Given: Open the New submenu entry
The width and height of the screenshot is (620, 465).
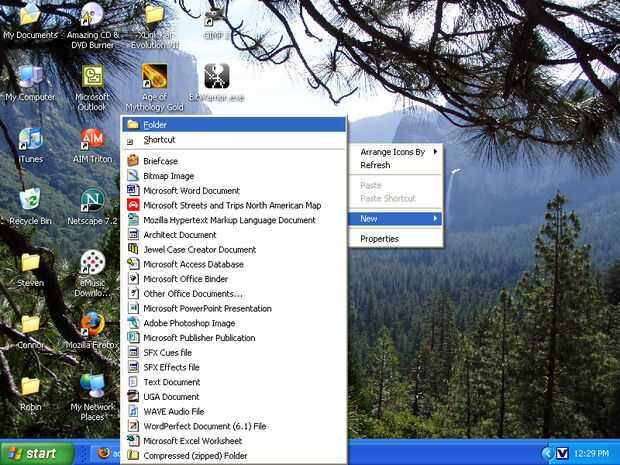Looking at the screenshot, I should pos(395,219).
